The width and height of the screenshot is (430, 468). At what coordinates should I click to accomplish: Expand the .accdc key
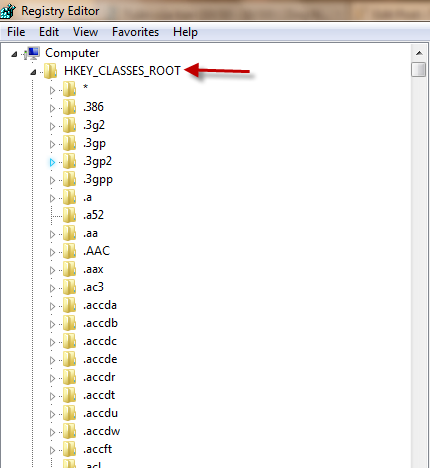click(x=52, y=342)
